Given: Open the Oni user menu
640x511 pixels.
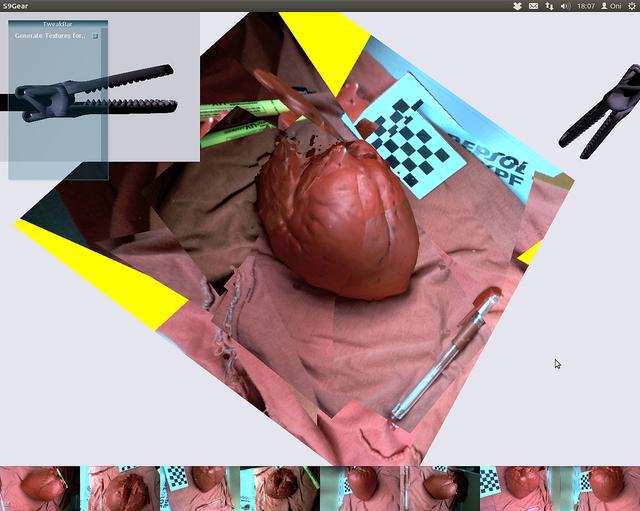Looking at the screenshot, I should [611, 6].
